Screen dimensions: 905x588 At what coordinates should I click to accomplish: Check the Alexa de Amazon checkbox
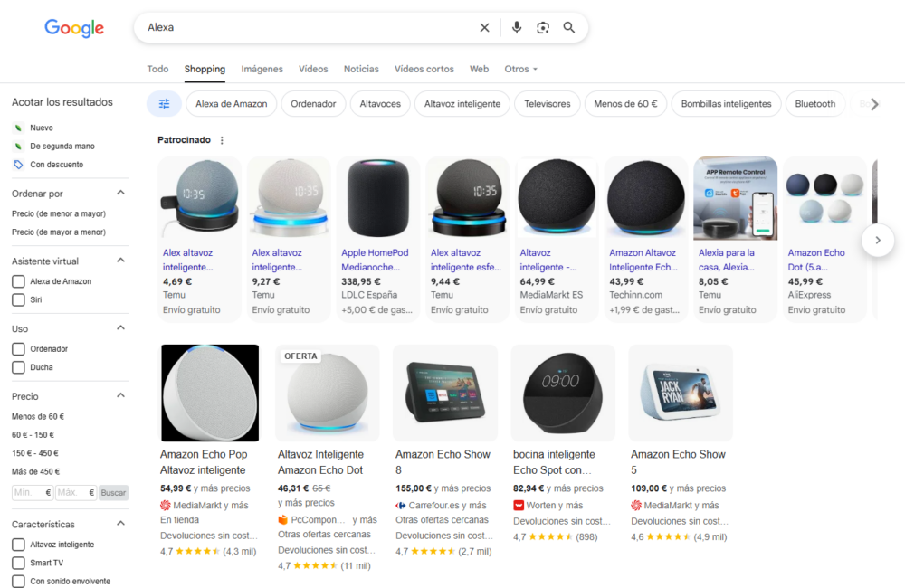(18, 281)
